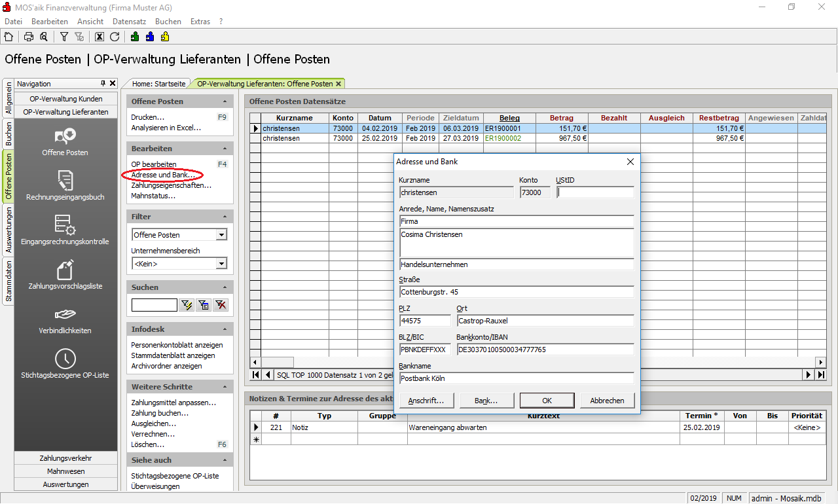Open Zahlungsvorschlagsliste in the navigation
This screenshot has height=504, width=838.
[x=65, y=274]
